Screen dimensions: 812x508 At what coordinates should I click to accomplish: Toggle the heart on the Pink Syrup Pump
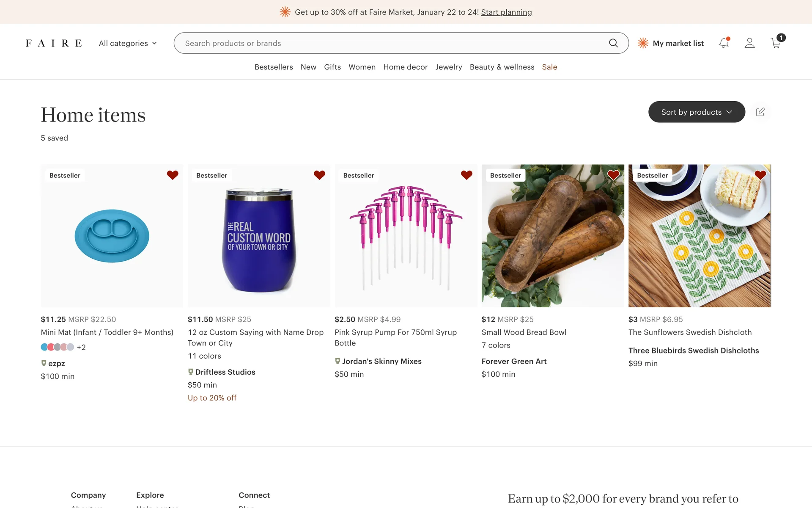tap(466, 175)
